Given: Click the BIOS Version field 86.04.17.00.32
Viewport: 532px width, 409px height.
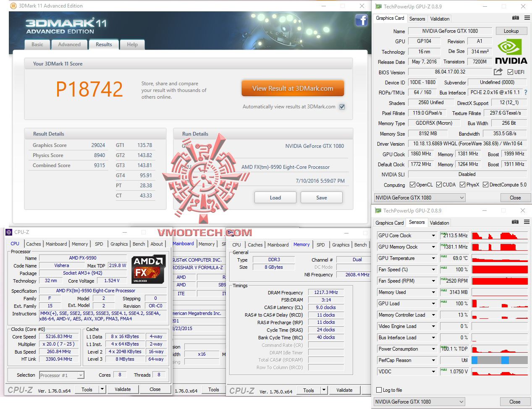Looking at the screenshot, I should [x=450, y=72].
